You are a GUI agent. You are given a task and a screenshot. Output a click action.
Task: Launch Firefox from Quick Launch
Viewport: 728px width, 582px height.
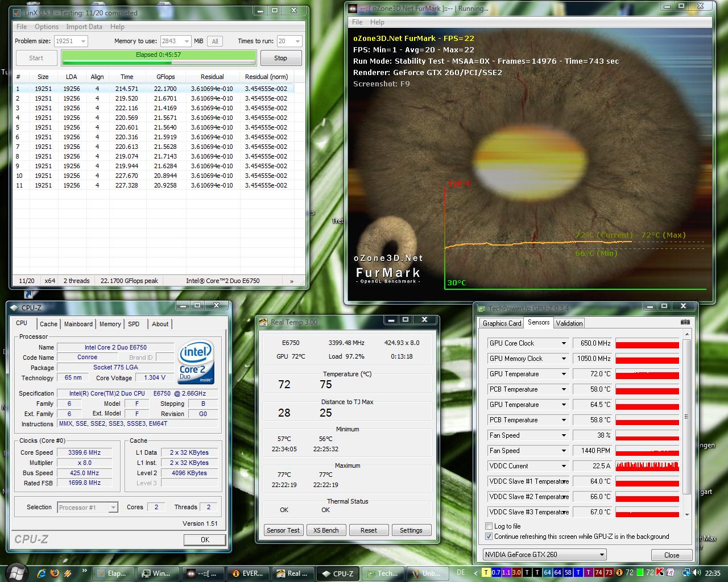pos(55,573)
